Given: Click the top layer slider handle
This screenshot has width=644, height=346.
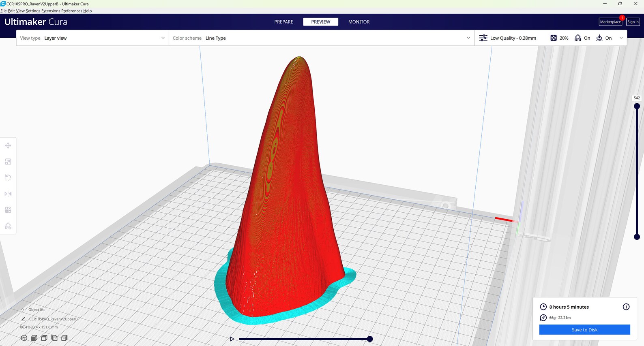Looking at the screenshot, I should point(637,106).
